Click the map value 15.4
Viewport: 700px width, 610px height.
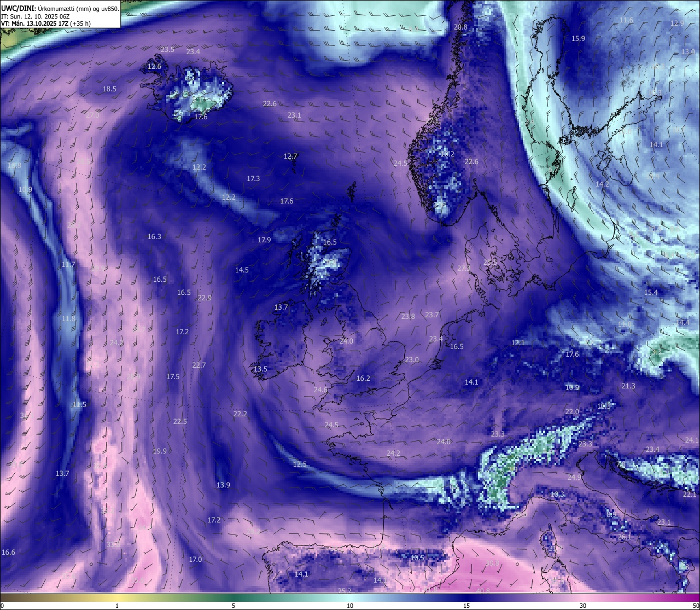coord(651,292)
